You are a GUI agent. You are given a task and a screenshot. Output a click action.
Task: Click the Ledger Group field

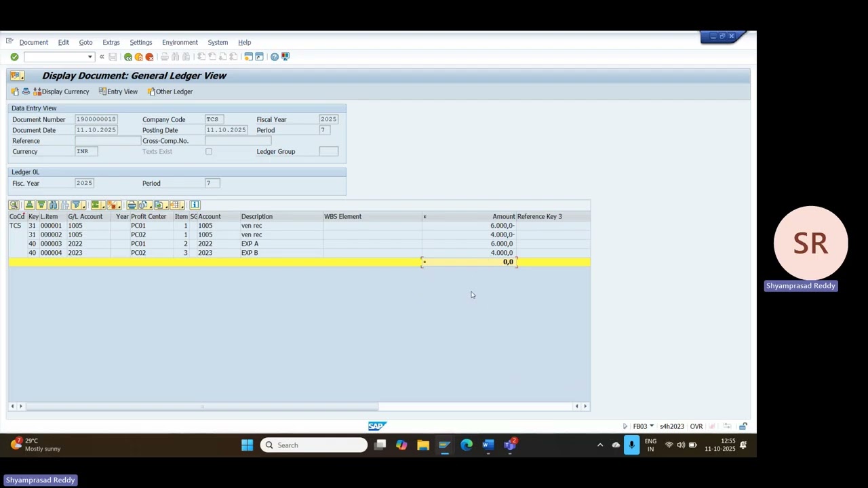(x=328, y=151)
